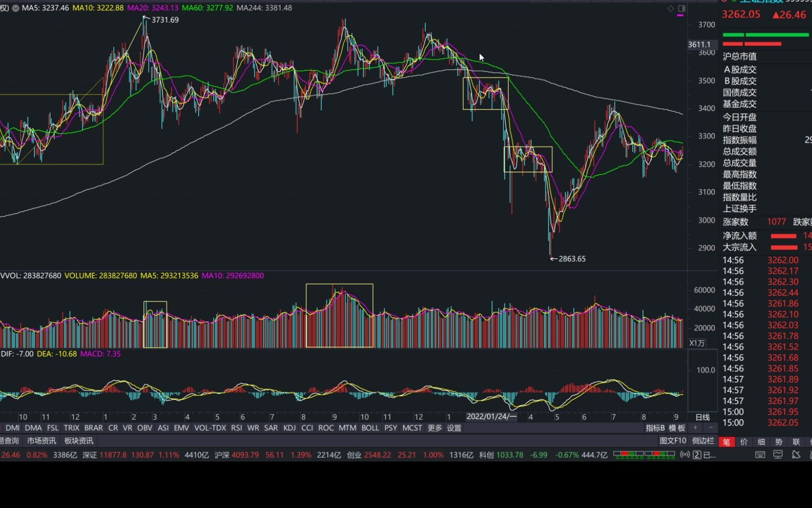Open 图文F10 company info
The image size is (812, 508).
click(x=673, y=441)
